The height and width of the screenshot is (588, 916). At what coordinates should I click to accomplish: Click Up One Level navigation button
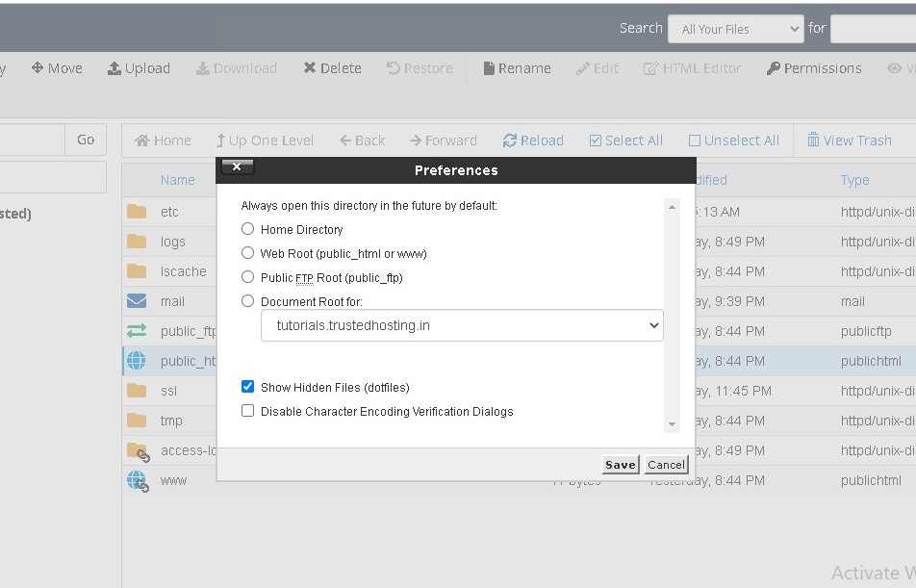point(265,141)
